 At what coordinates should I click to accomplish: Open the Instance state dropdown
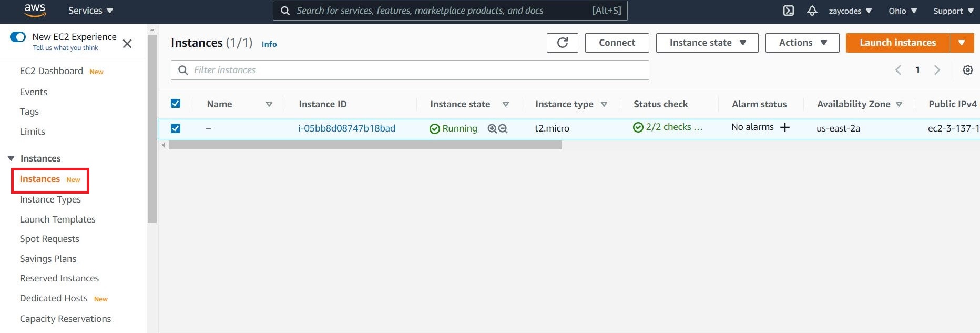coord(707,43)
